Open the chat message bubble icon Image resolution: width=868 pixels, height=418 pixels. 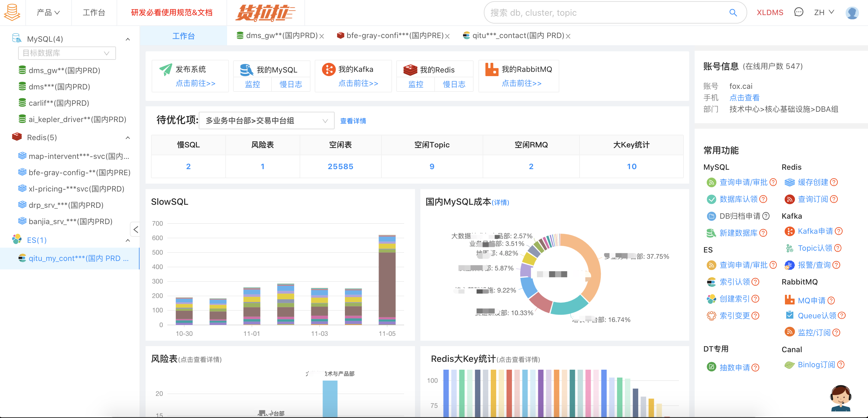click(799, 12)
